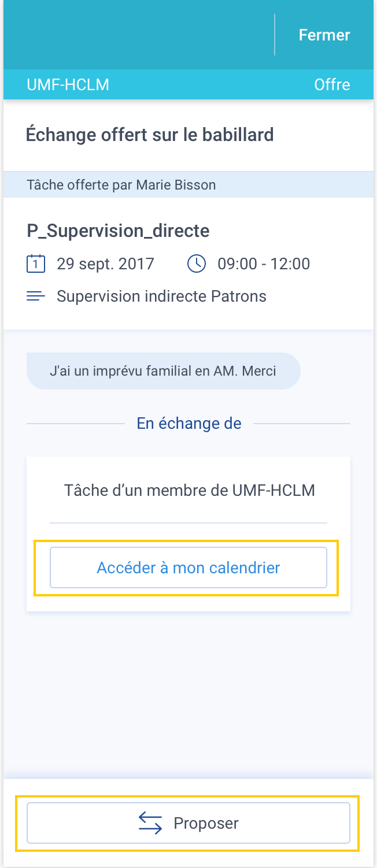377x868 pixels.
Task: Click the lines icon before Supervision indirecte Patrons
Action: 36,296
